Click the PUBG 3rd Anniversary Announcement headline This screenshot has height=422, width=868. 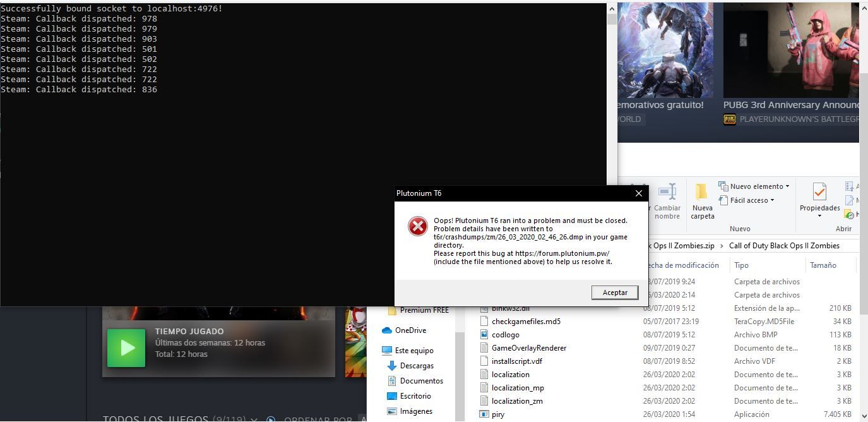point(791,105)
